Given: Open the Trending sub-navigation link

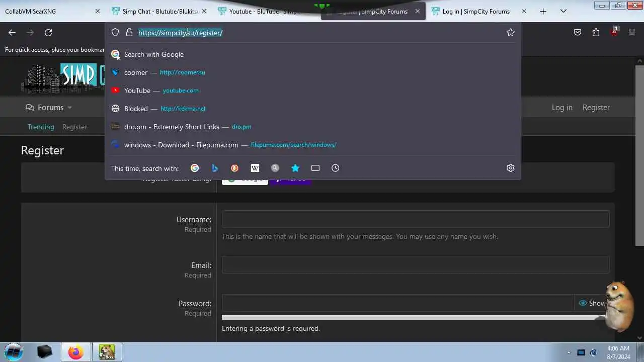Looking at the screenshot, I should 41,127.
